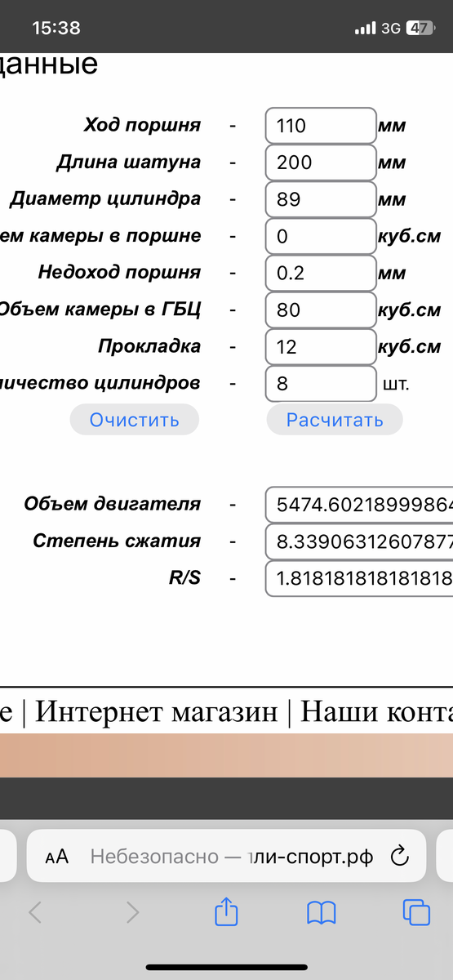Click the R/S result field
Viewport: 453px width, 980px height.
tap(359, 578)
